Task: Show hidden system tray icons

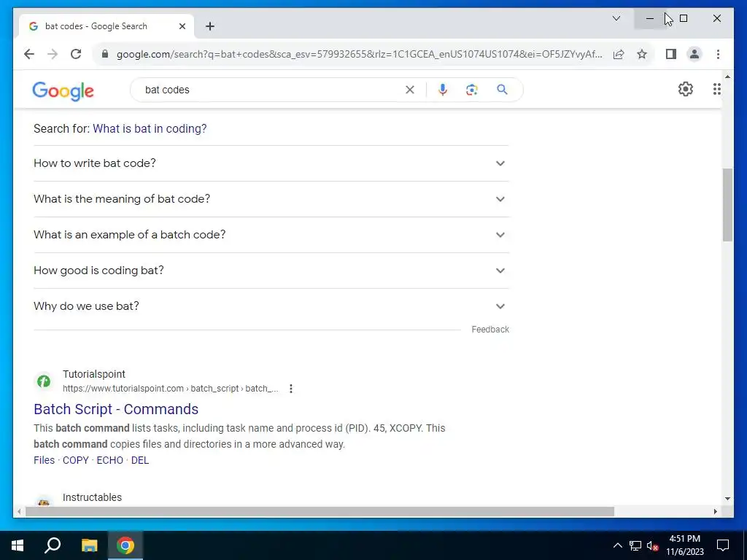Action: point(617,545)
